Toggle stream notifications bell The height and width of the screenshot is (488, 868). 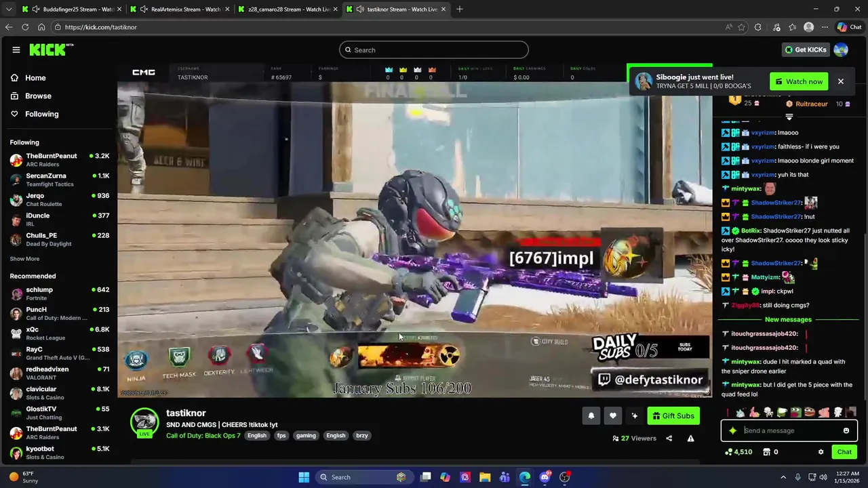[591, 416]
